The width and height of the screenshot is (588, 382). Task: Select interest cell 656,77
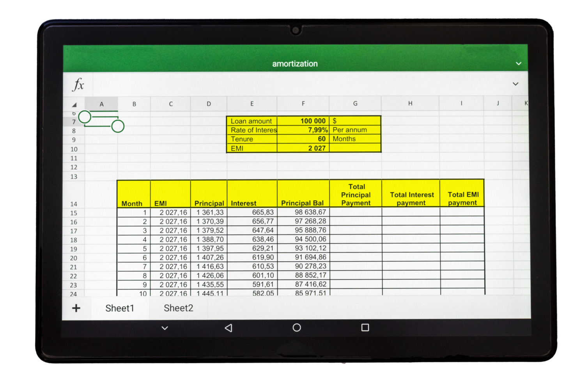(252, 221)
